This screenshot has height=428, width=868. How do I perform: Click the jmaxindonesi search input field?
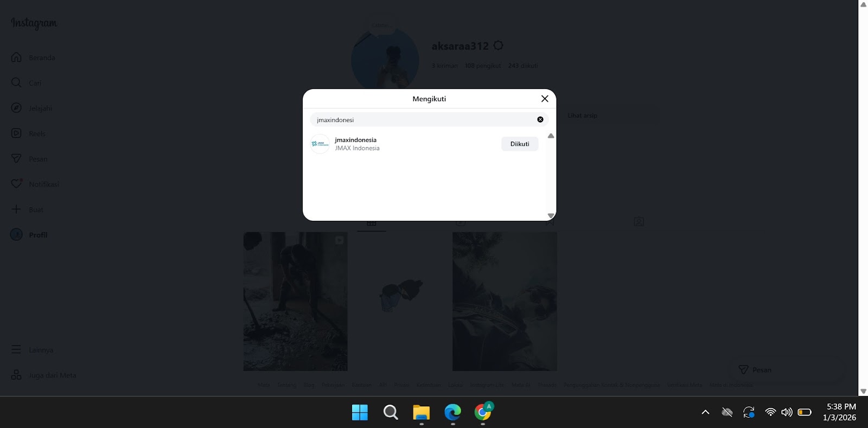423,120
